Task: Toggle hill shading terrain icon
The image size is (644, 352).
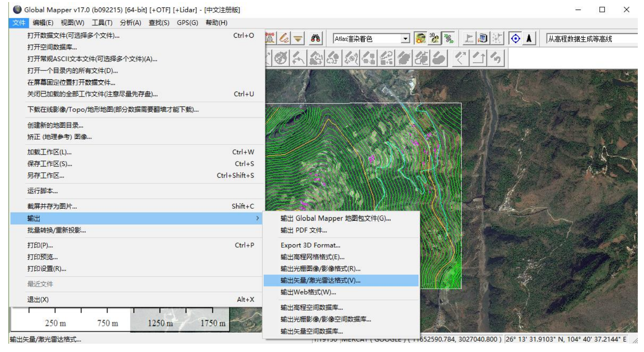Action: click(x=420, y=39)
